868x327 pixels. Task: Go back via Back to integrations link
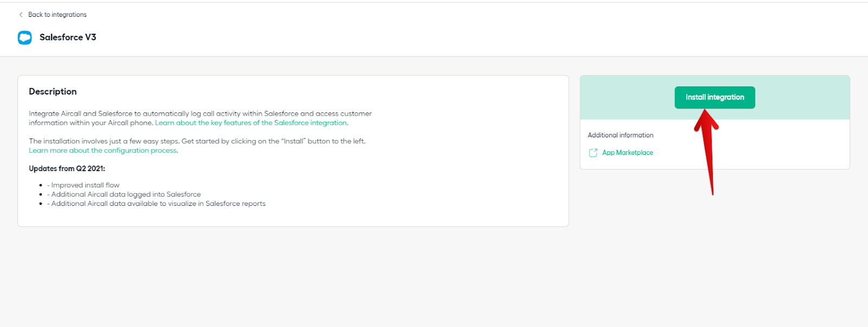pos(57,15)
